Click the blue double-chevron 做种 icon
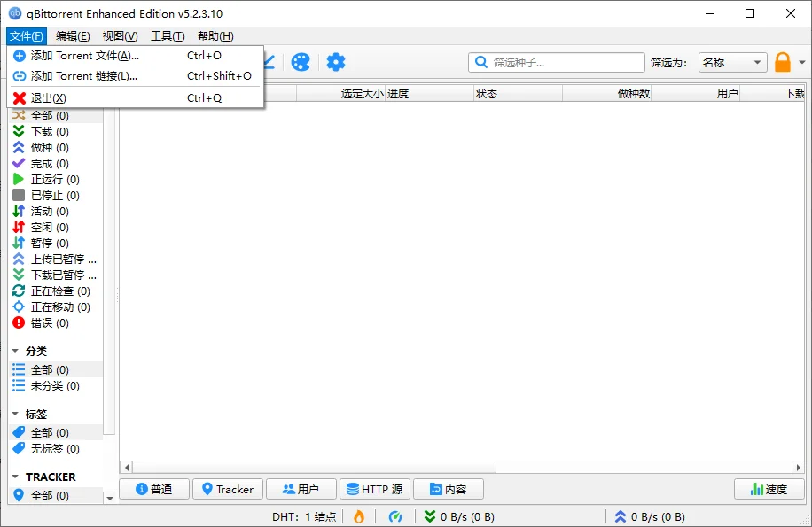Image resolution: width=812 pixels, height=527 pixels. tap(19, 147)
